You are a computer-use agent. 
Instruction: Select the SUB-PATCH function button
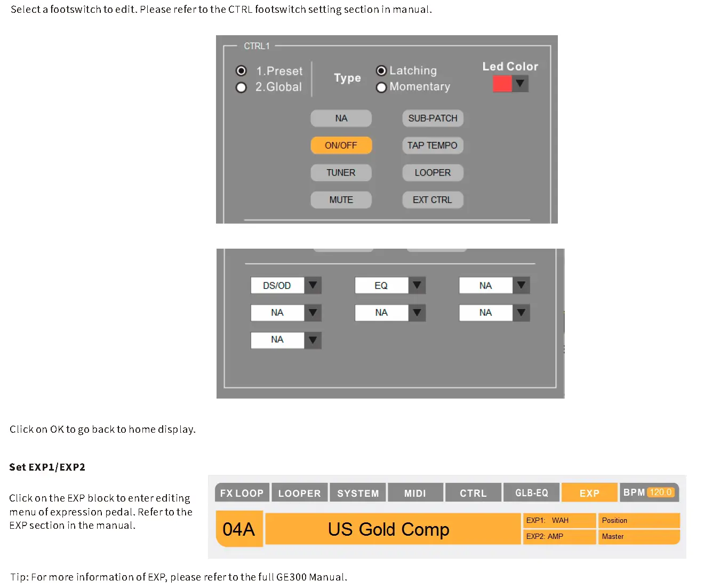[433, 118]
